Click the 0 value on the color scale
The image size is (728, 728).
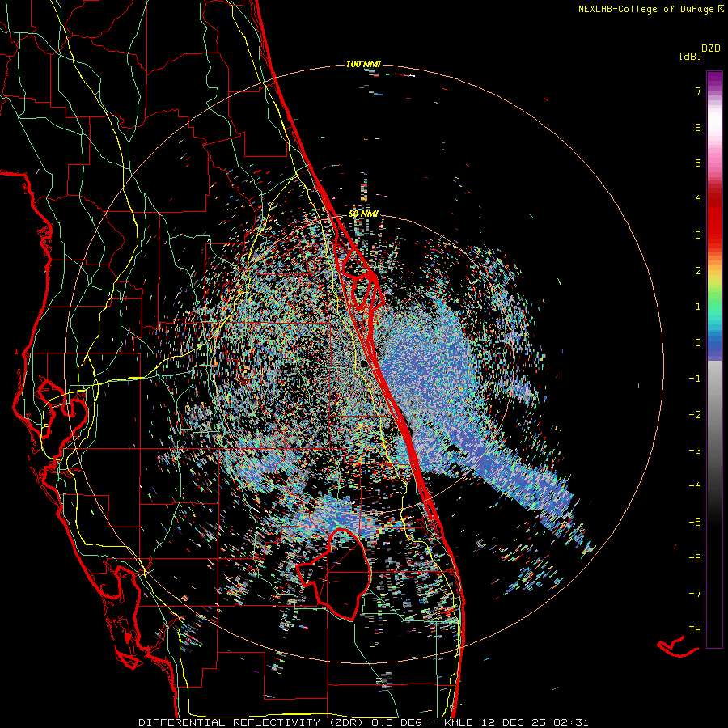(698, 343)
